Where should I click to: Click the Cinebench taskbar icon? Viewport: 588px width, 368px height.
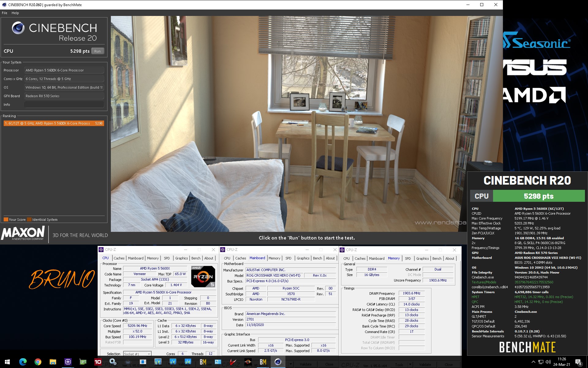pyautogui.click(x=278, y=362)
